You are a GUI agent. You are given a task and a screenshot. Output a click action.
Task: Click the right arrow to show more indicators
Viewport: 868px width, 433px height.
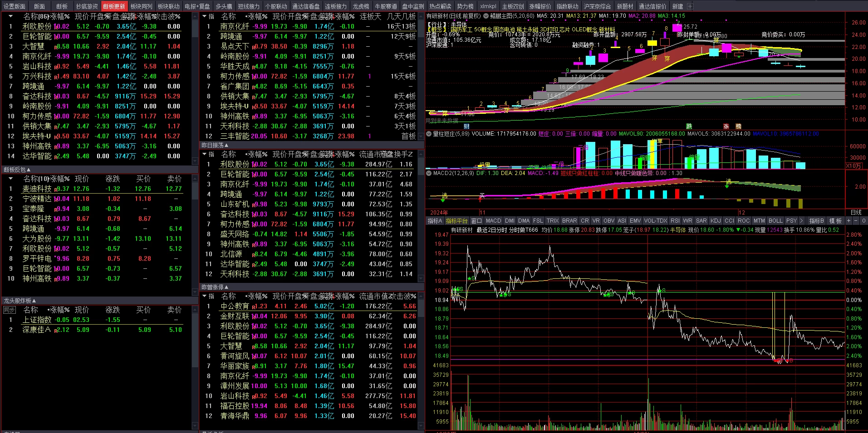[x=802, y=221]
